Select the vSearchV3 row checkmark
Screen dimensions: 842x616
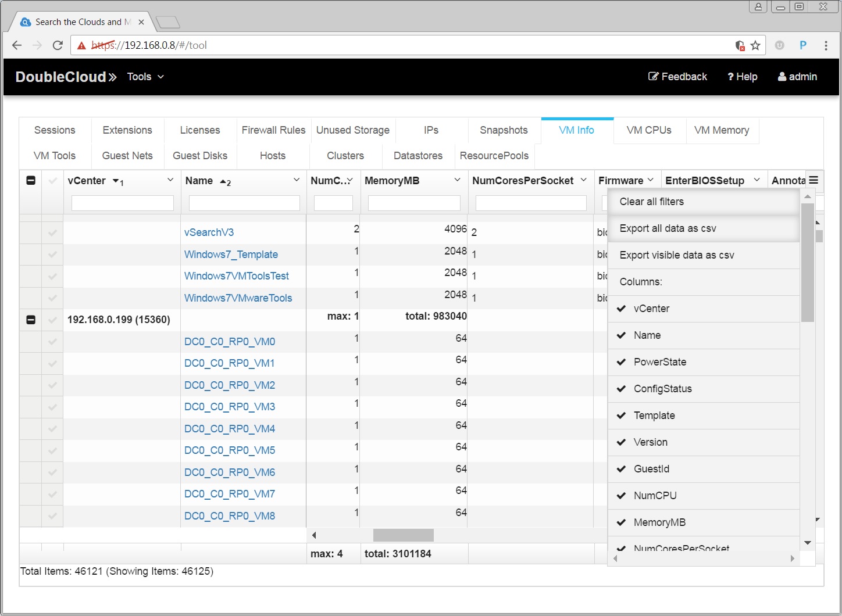52,232
